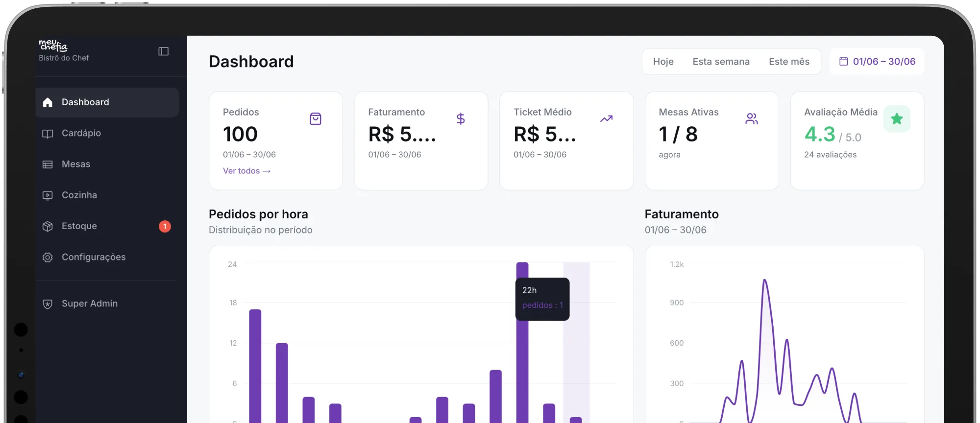Click the Faturamento chart heading
The image size is (980, 423).
point(682,214)
